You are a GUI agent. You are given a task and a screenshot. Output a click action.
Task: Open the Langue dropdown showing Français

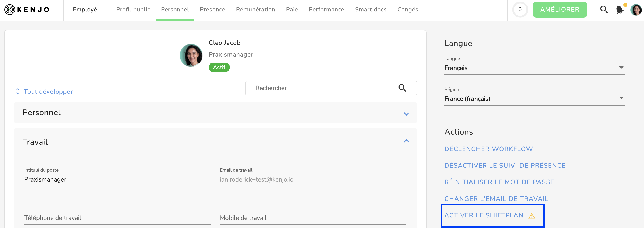(x=535, y=68)
